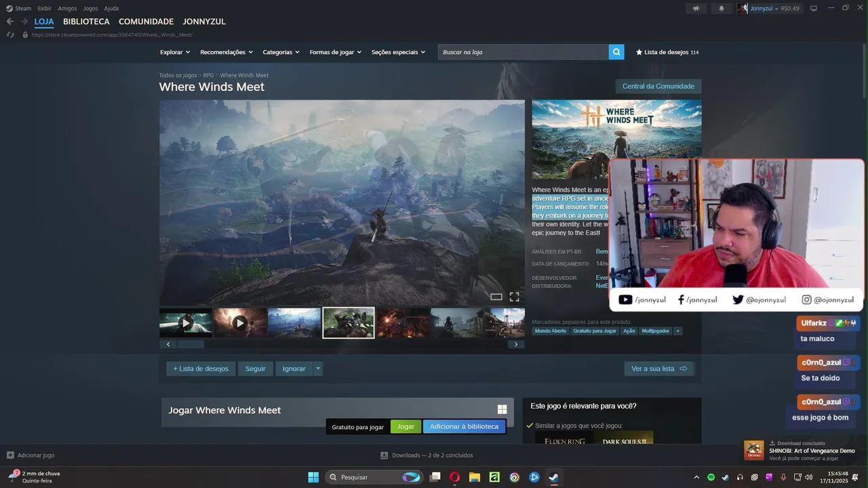Open the notifications bell

[722, 8]
